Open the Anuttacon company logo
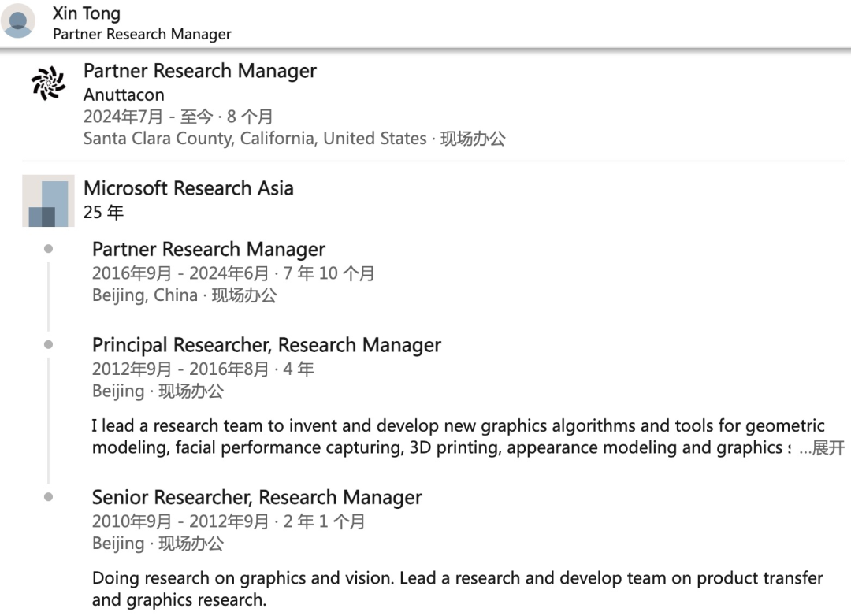 [48, 83]
